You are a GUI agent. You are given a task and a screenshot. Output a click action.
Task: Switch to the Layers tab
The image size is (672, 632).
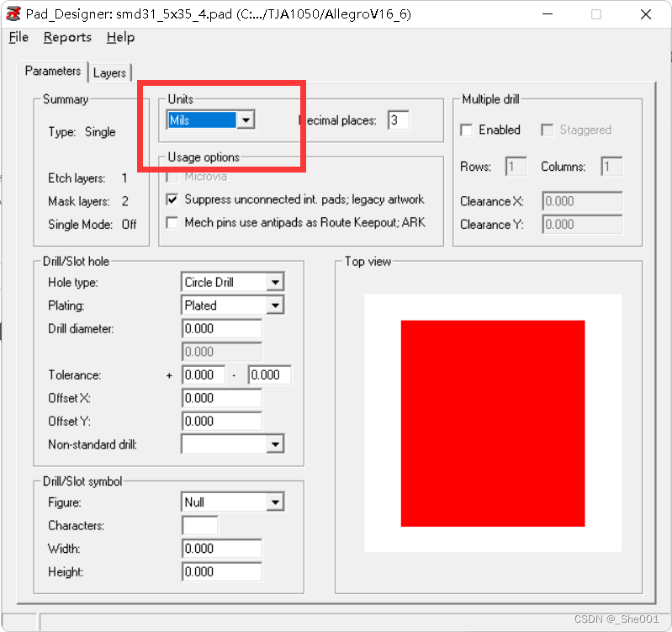[109, 73]
